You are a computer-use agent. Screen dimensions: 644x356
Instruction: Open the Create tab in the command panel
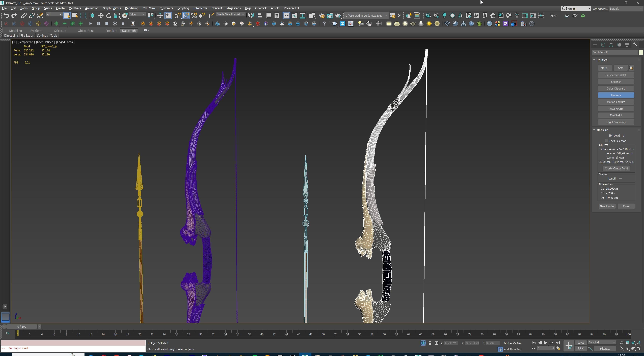point(595,45)
